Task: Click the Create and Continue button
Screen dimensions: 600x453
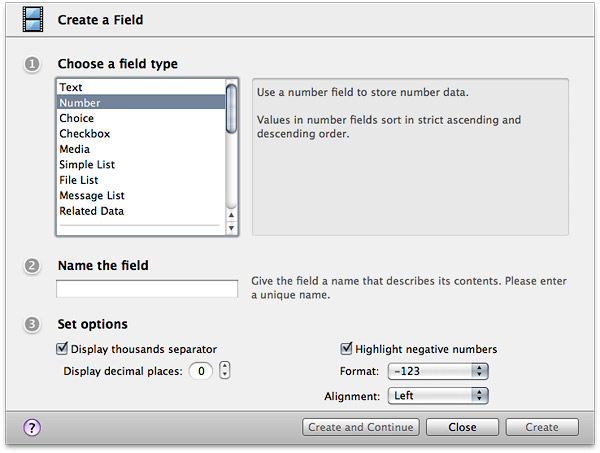Action: tap(361, 427)
